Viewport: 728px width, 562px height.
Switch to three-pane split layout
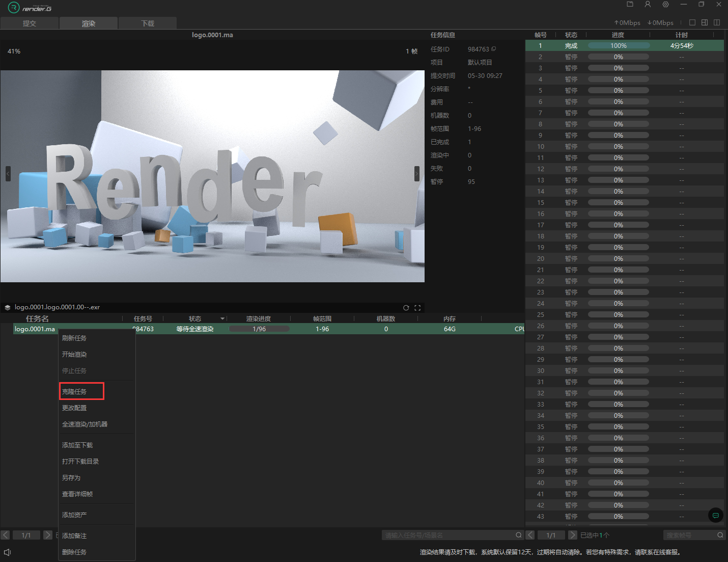click(x=705, y=22)
